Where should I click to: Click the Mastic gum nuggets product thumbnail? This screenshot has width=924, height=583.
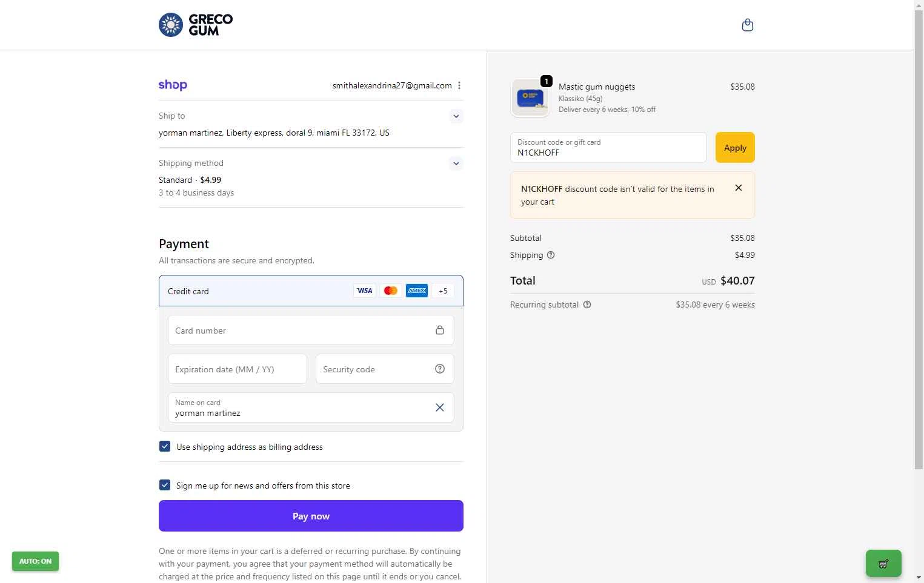530,97
